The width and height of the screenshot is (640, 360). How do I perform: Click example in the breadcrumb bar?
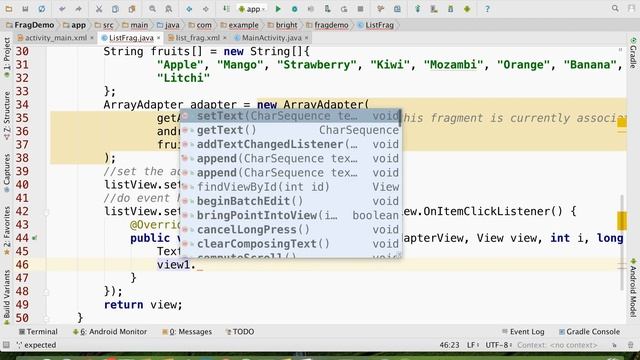[x=240, y=25]
